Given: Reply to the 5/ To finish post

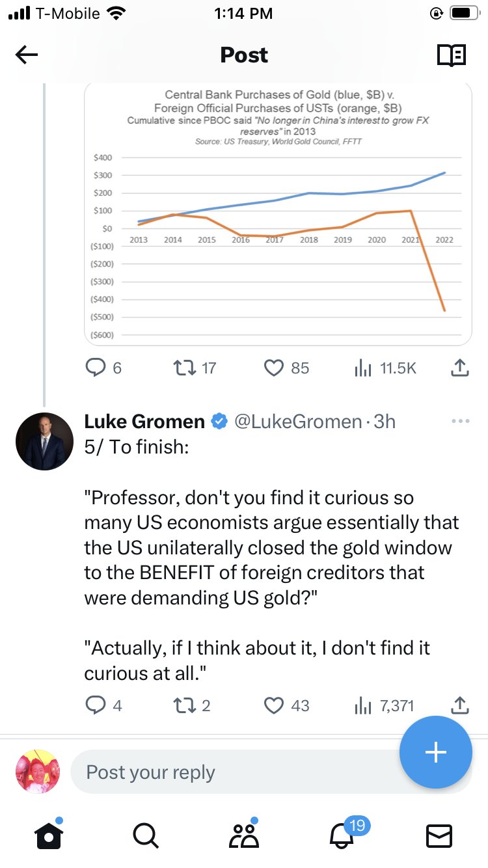Looking at the screenshot, I should tap(96, 705).
